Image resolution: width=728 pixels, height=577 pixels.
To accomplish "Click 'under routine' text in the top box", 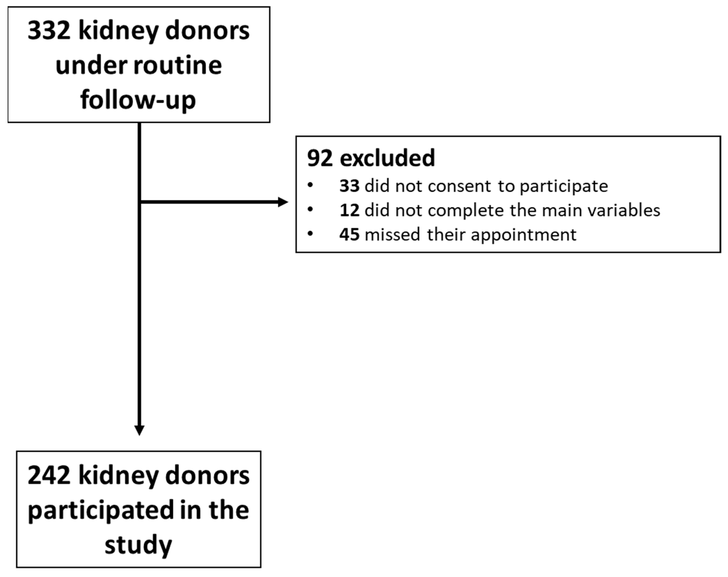I will 138,66.
